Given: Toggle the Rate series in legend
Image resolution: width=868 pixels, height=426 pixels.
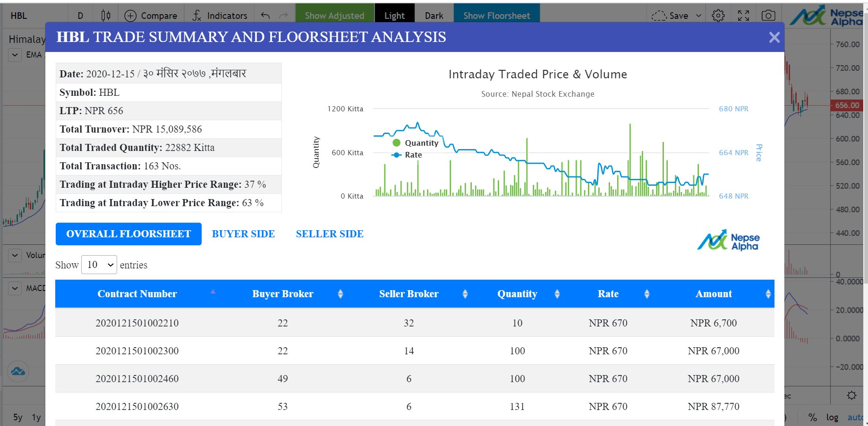Looking at the screenshot, I should 407,155.
